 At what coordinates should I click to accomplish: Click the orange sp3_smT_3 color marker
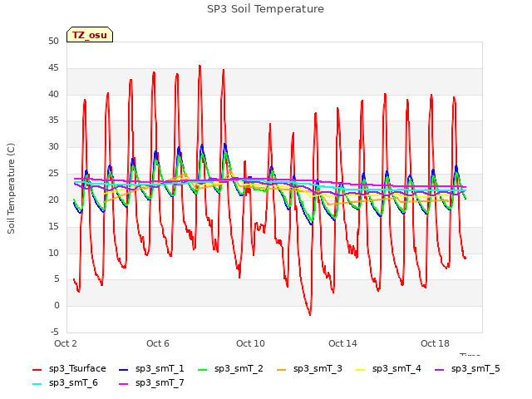point(282,369)
